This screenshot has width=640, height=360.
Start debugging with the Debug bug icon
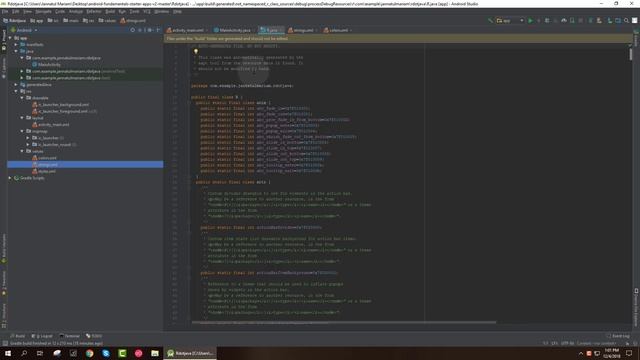click(x=547, y=20)
